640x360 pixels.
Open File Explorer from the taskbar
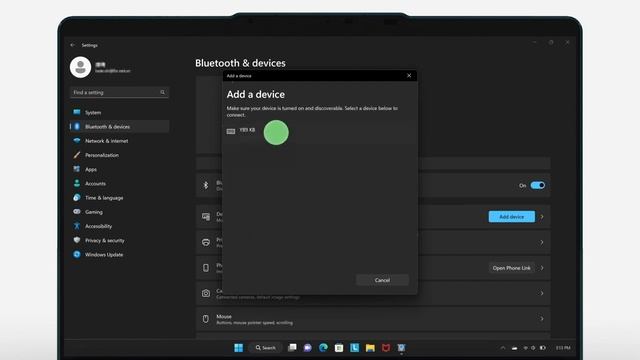(x=370, y=348)
